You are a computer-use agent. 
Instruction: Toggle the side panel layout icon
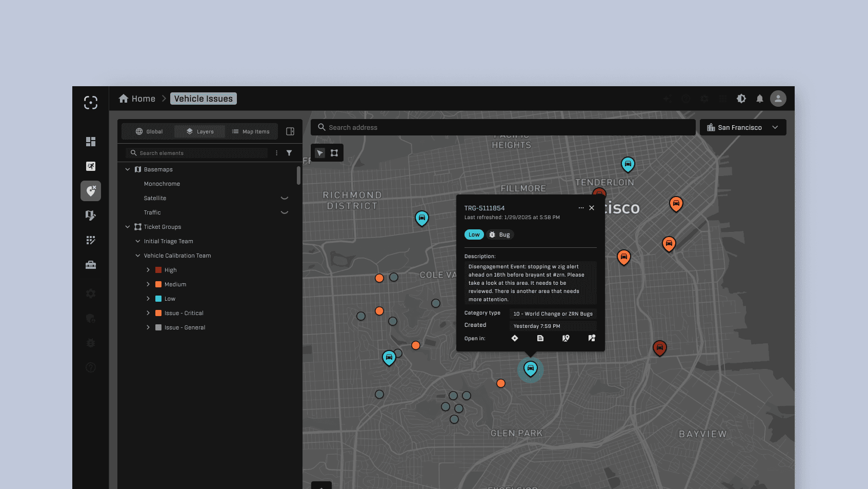click(290, 131)
